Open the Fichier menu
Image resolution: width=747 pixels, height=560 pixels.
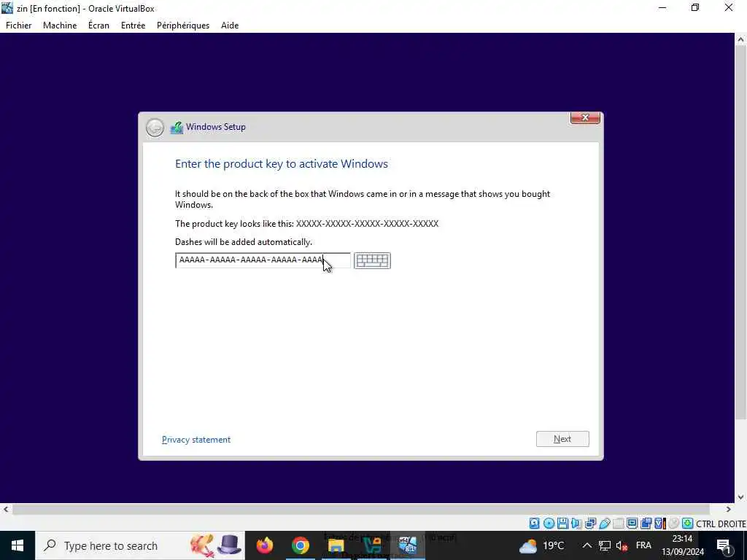tap(18, 26)
